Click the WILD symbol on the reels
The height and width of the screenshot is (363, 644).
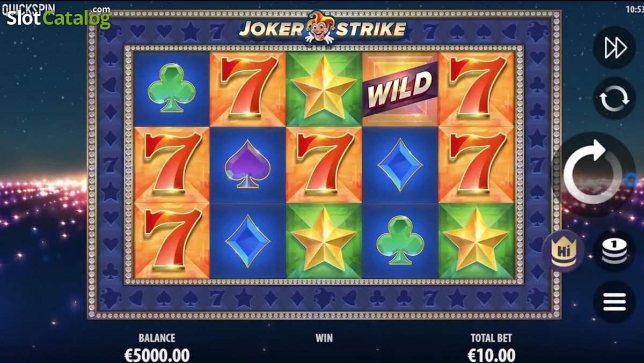[x=400, y=89]
